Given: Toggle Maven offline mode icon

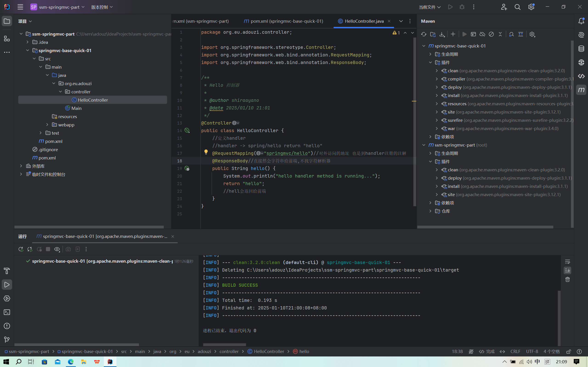Looking at the screenshot, I should pyautogui.click(x=482, y=34).
